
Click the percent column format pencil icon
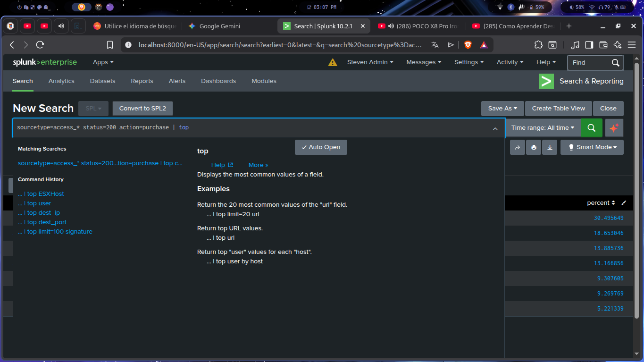click(624, 203)
